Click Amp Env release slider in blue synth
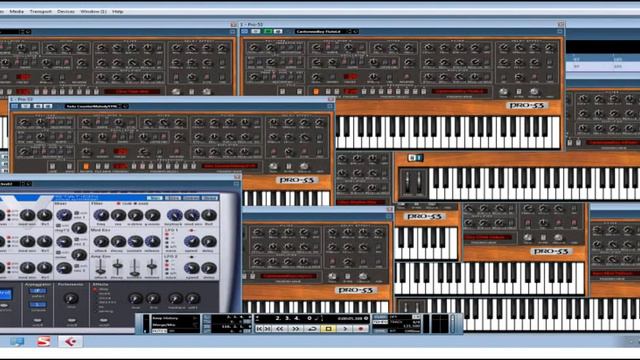Screen dimensions: 640x360 point(152,267)
